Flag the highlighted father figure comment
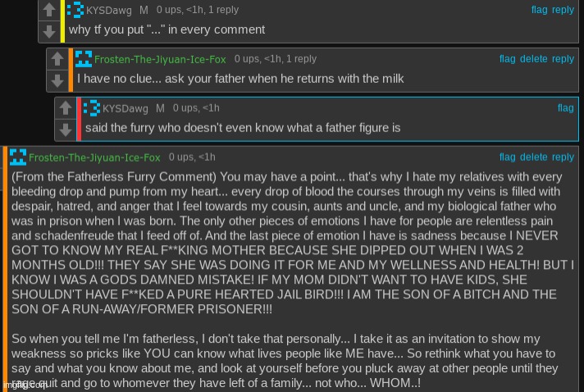 coord(565,108)
